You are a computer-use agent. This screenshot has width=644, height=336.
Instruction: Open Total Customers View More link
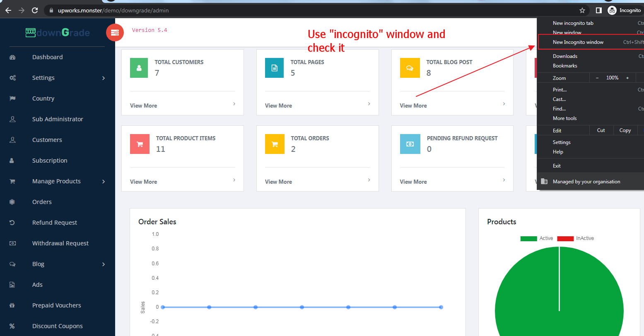[143, 106]
